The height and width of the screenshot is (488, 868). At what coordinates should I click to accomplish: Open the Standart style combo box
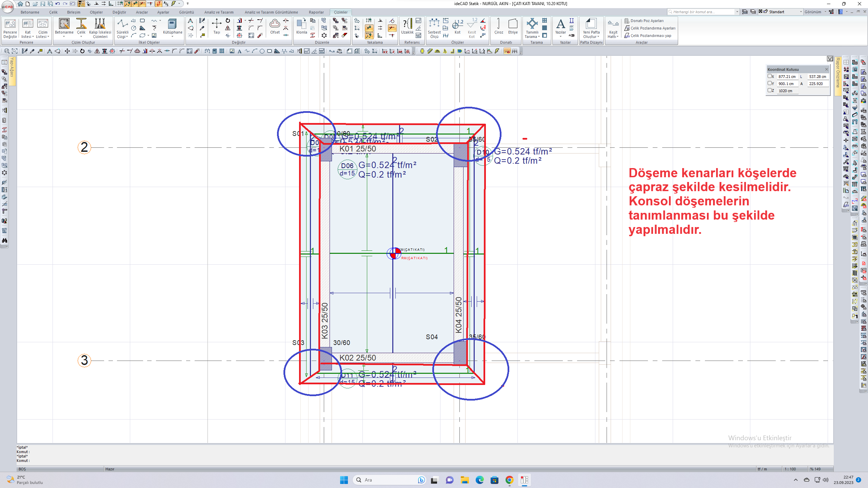[781, 12]
